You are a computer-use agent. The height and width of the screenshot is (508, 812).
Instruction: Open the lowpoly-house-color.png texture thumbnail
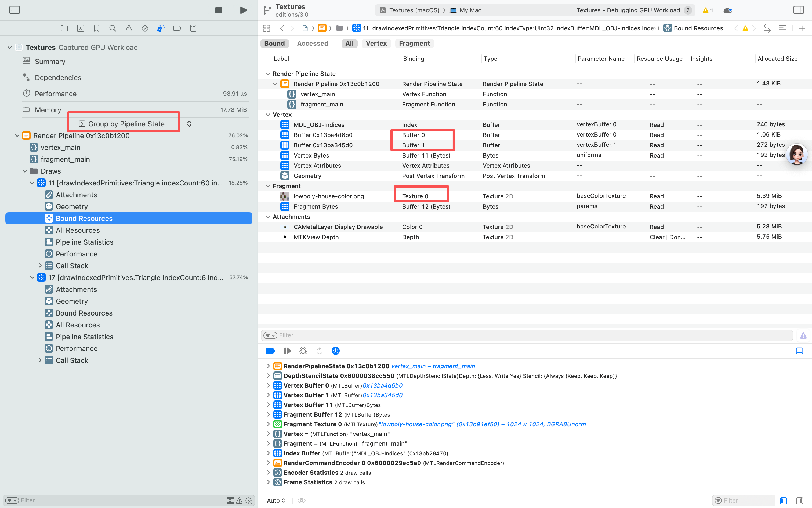[285, 196]
